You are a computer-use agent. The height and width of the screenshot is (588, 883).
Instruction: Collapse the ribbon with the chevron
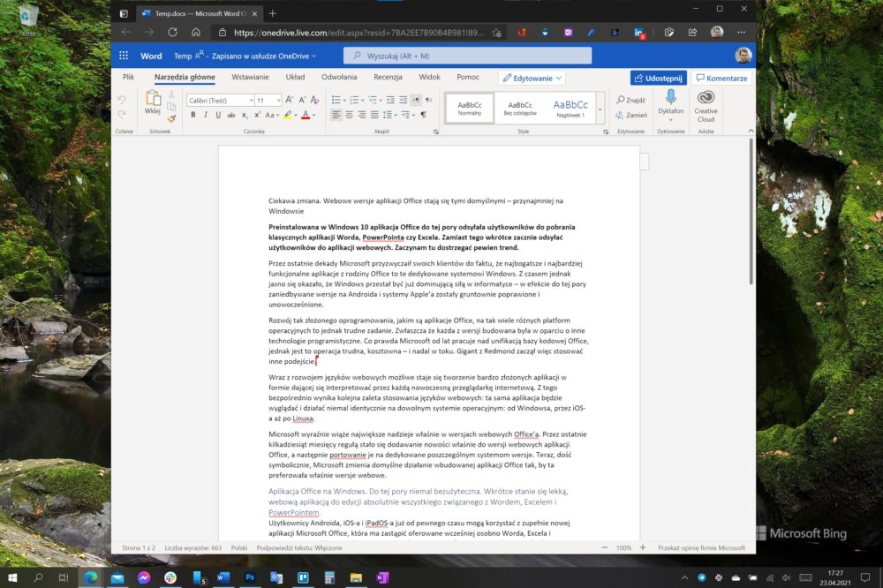pos(751,131)
